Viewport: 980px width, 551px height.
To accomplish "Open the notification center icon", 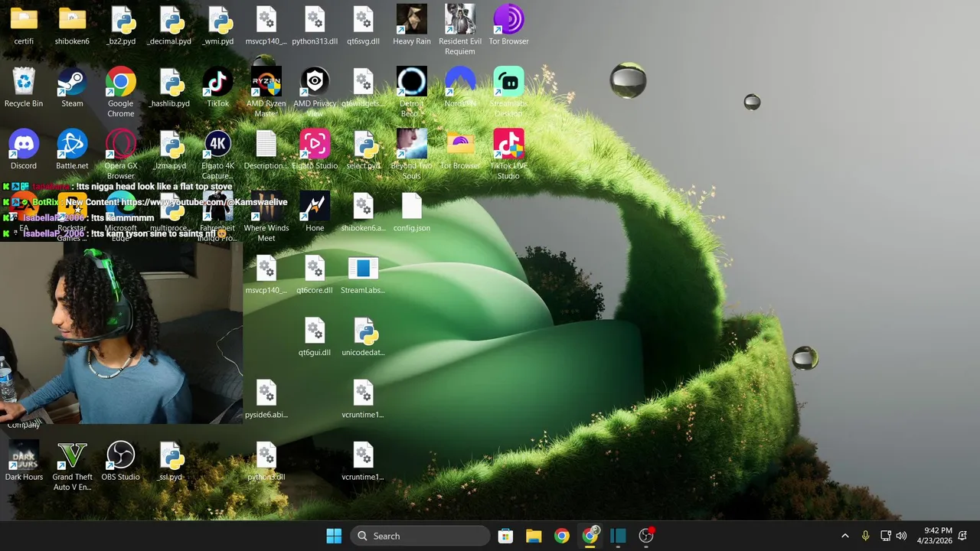I will pyautogui.click(x=963, y=536).
